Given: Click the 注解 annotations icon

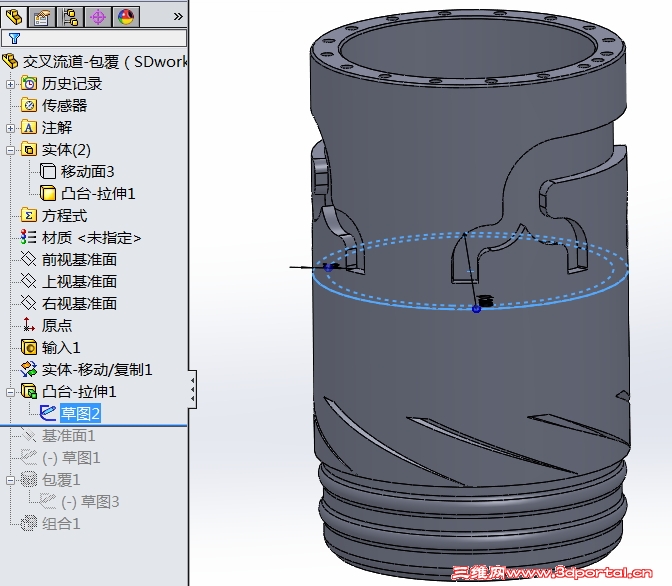Looking at the screenshot, I should pos(29,127).
